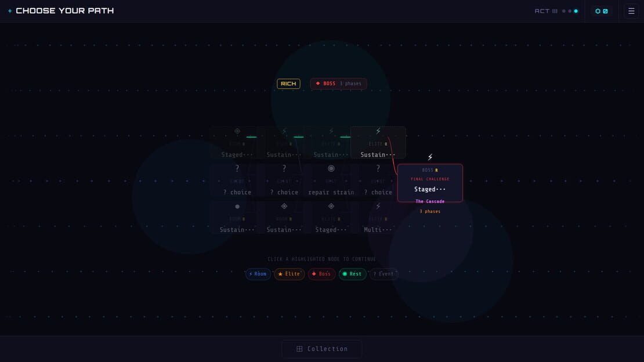Select the Final Challenge Staged boss node

pos(430,183)
